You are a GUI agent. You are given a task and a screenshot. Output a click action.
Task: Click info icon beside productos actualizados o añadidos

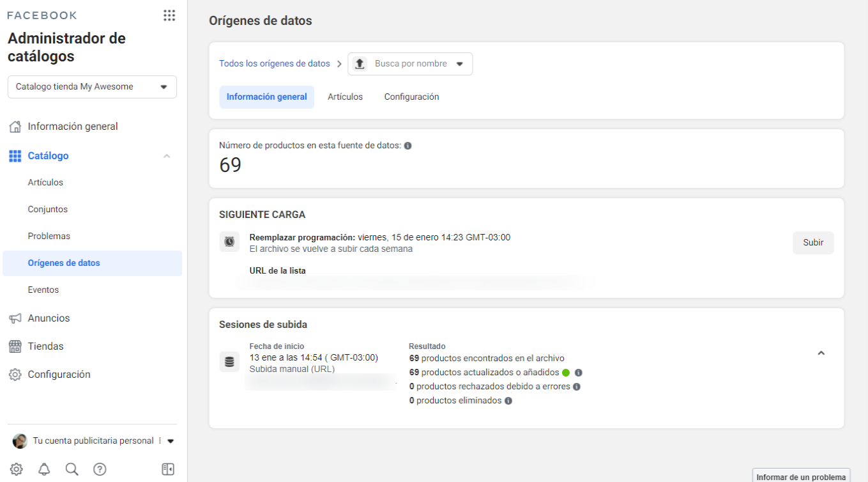[x=578, y=373]
